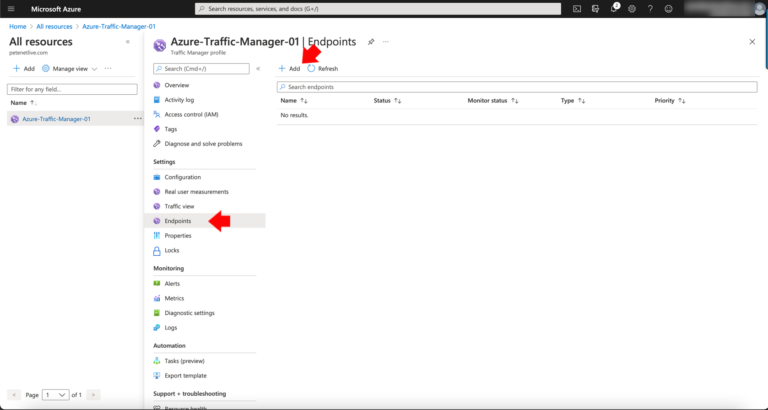
Task: Focus the global search resources box
Action: pyautogui.click(x=378, y=9)
